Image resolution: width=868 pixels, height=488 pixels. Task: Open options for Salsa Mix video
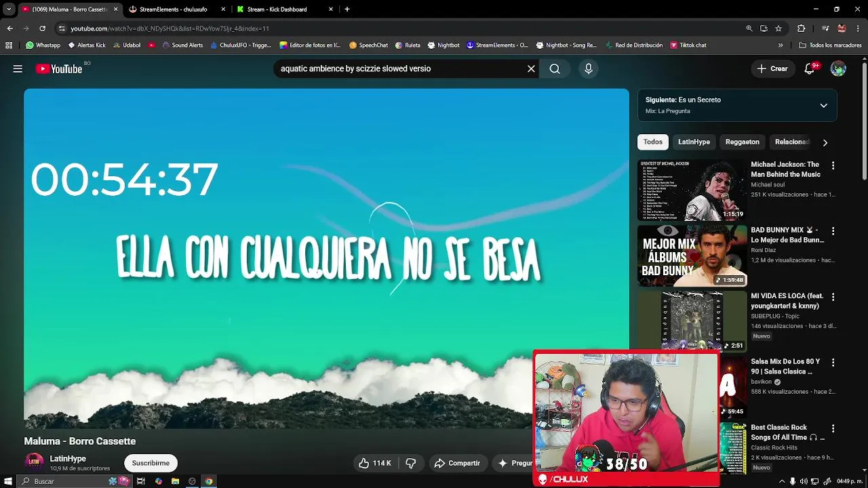(833, 363)
